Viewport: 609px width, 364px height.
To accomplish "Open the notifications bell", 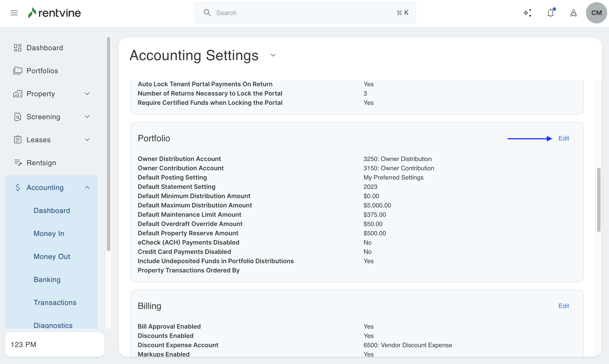I will click(x=551, y=13).
